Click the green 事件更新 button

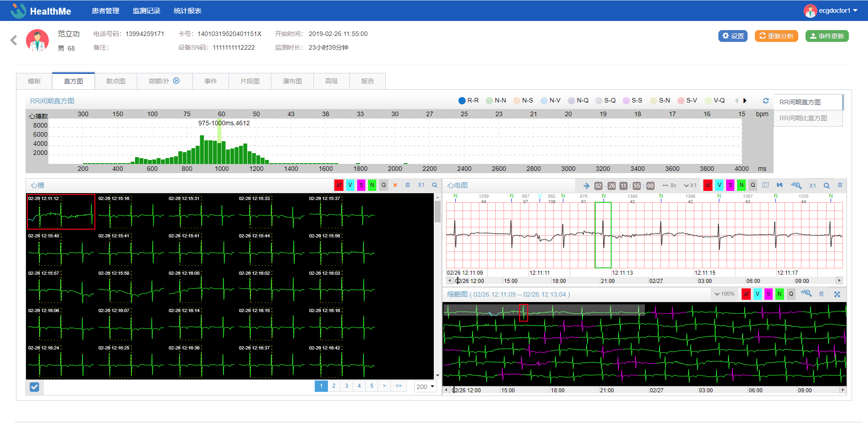(826, 36)
